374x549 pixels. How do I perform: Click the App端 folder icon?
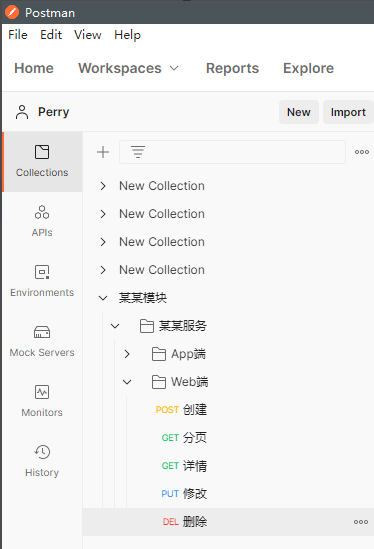(x=159, y=354)
